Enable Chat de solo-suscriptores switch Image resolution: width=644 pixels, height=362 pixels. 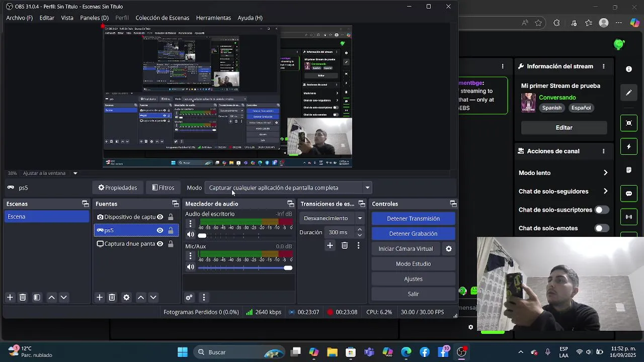click(x=601, y=210)
